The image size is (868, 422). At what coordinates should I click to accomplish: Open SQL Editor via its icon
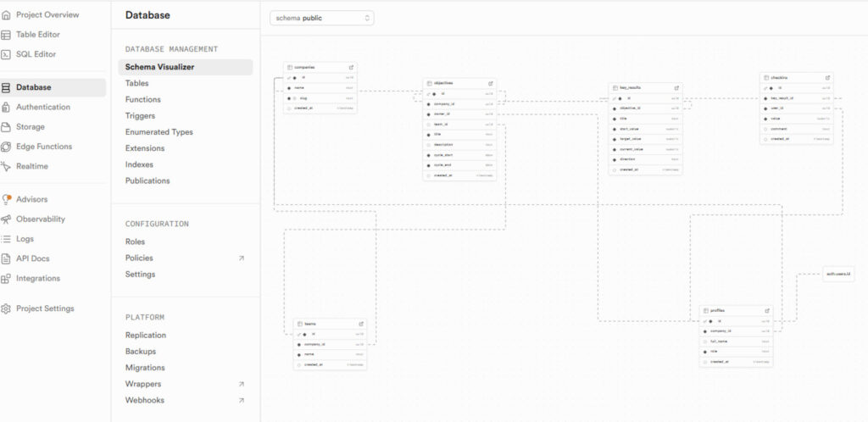pyautogui.click(x=7, y=54)
